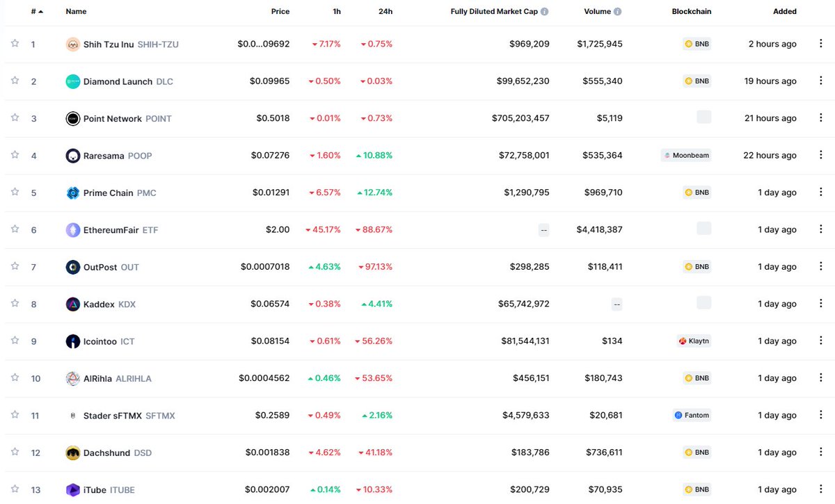Star EthereumFair in the watchlist
The height and width of the screenshot is (504, 835).
click(x=15, y=229)
